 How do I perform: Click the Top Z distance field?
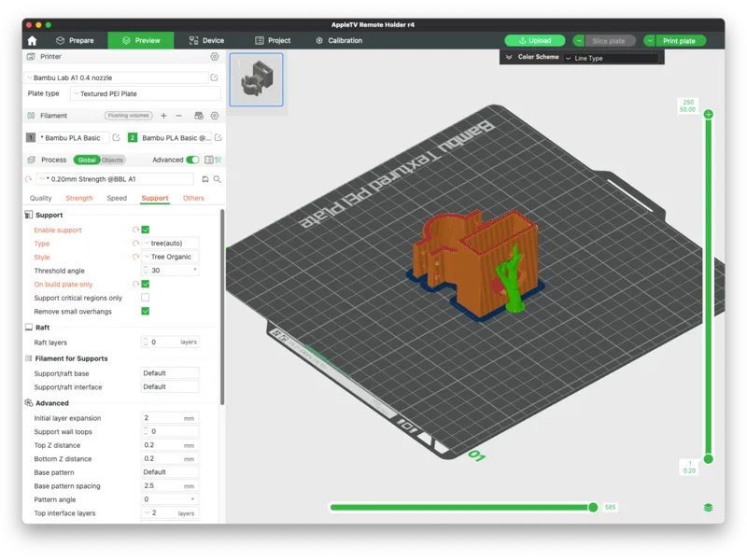click(170, 445)
